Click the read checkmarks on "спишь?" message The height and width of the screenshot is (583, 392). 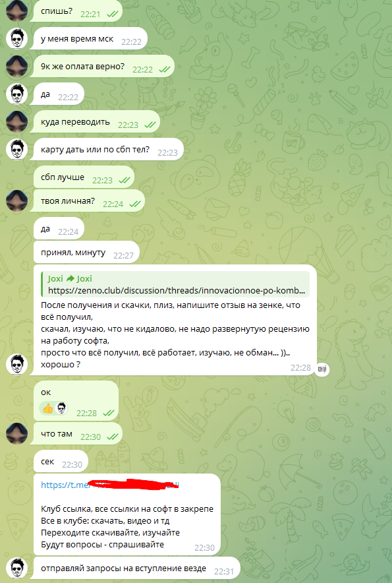(113, 14)
